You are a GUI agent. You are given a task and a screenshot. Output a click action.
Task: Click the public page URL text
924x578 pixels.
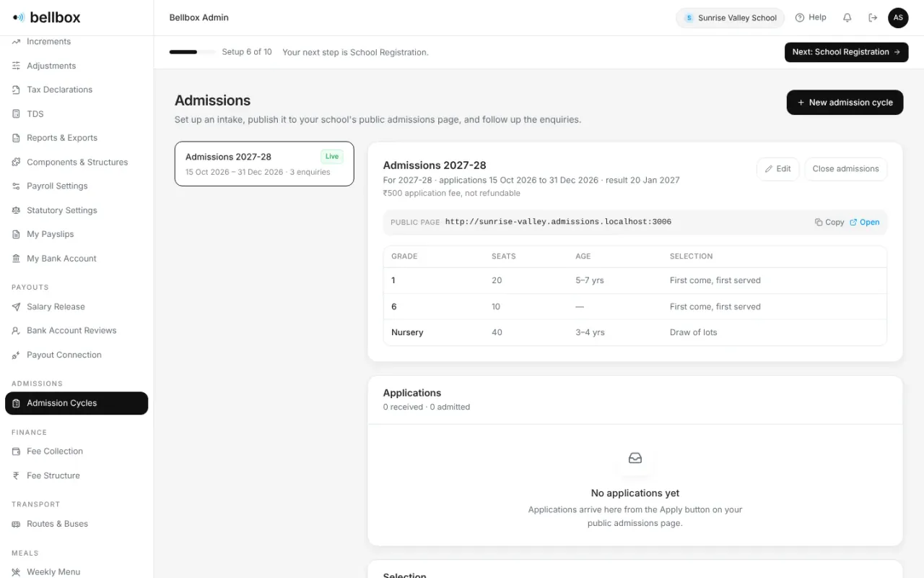pos(558,222)
